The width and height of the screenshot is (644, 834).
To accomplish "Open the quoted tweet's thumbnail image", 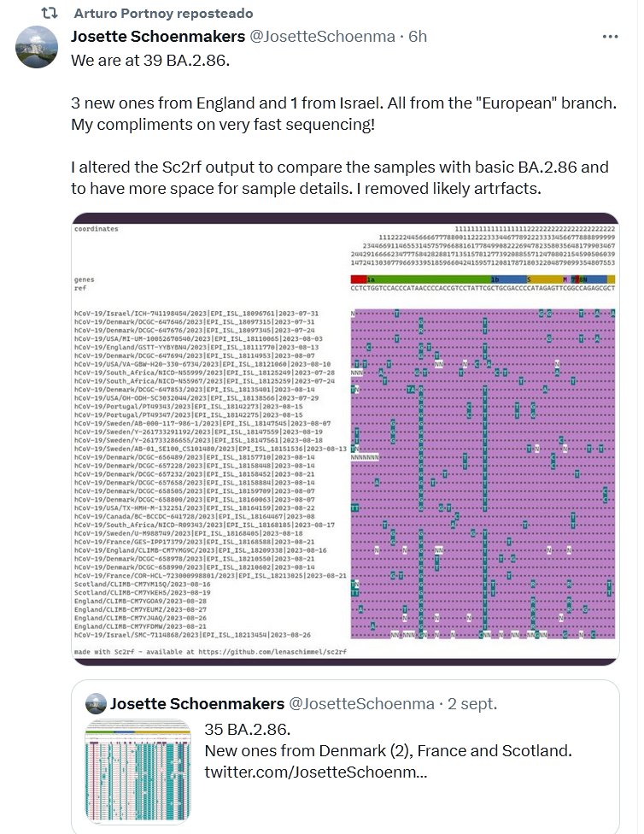I will click(138, 772).
